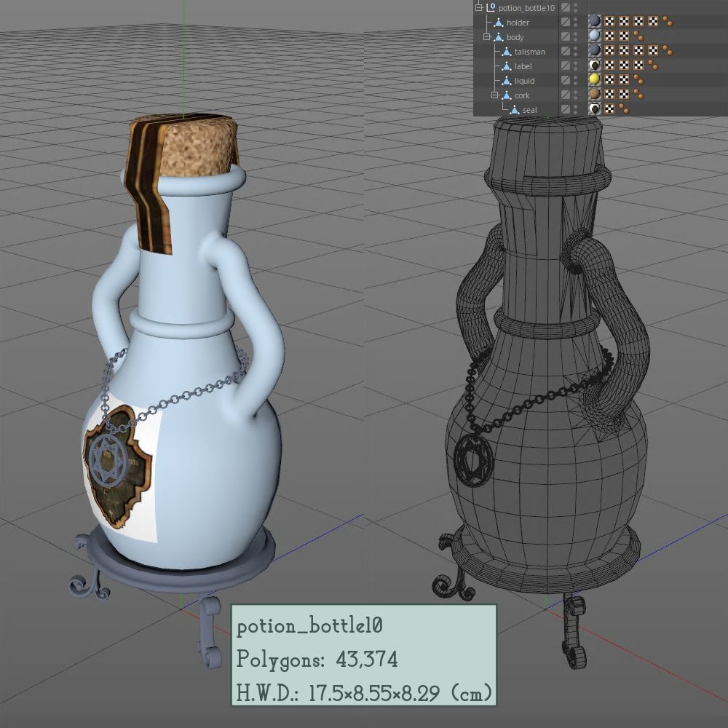The image size is (728, 728).
Task: Select the 'holder' object name
Action: tap(518, 23)
